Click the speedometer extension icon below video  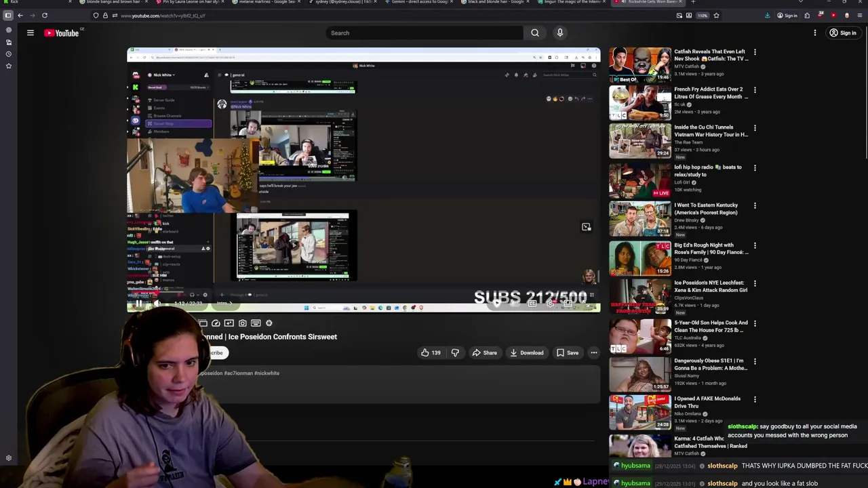point(216,323)
